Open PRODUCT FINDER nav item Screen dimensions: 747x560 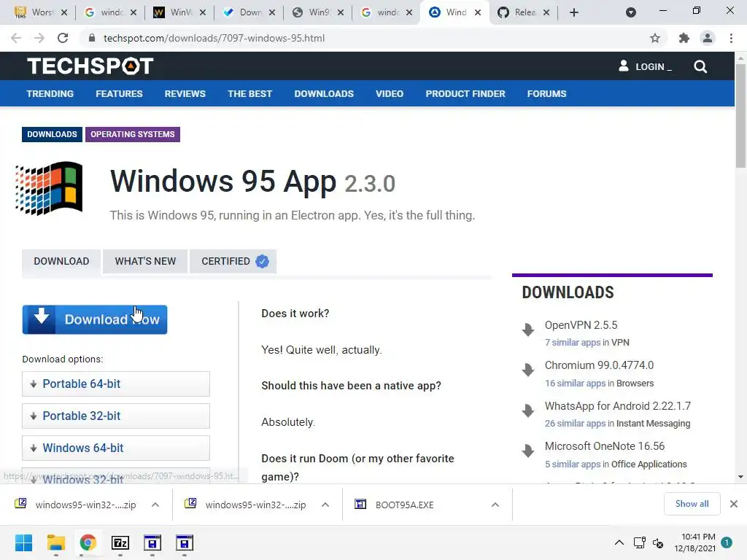465,94
